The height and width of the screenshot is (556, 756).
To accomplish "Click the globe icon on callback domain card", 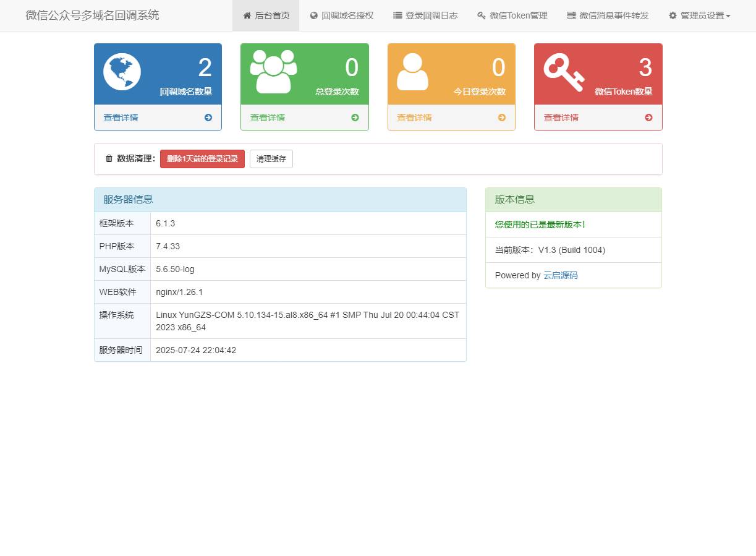I will pos(121,71).
